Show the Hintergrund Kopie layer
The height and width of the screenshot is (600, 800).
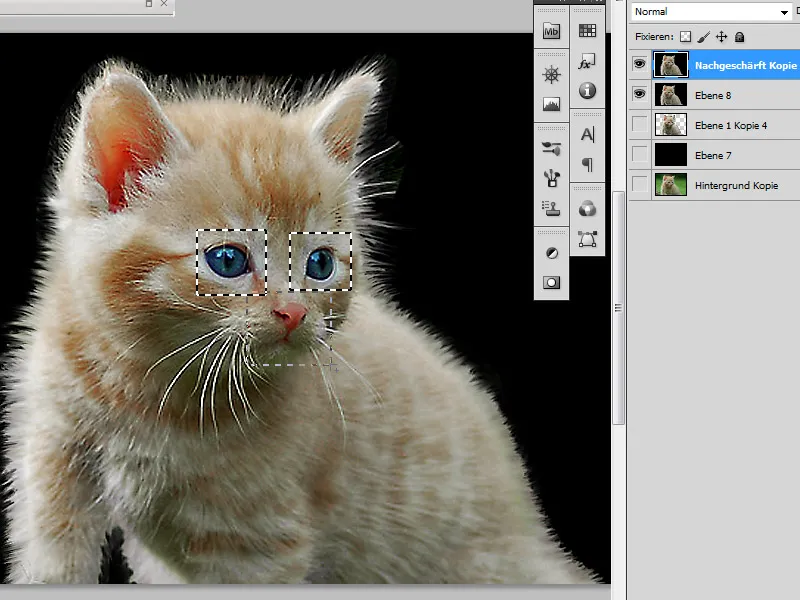point(640,185)
